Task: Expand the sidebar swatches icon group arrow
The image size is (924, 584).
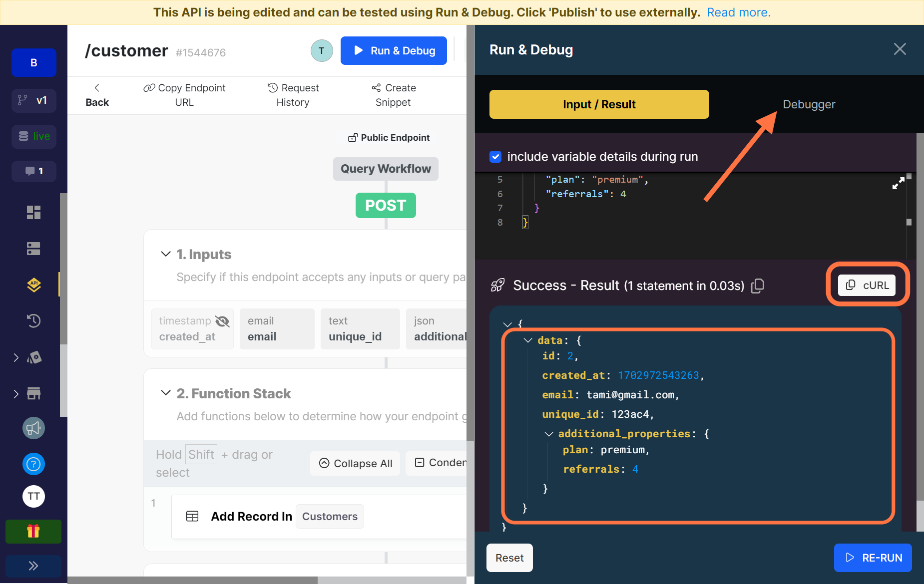Action: [16, 357]
